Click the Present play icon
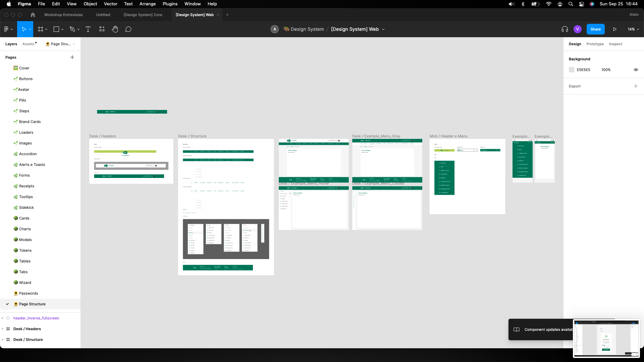Viewport: 644px width, 362px height. coord(615,29)
